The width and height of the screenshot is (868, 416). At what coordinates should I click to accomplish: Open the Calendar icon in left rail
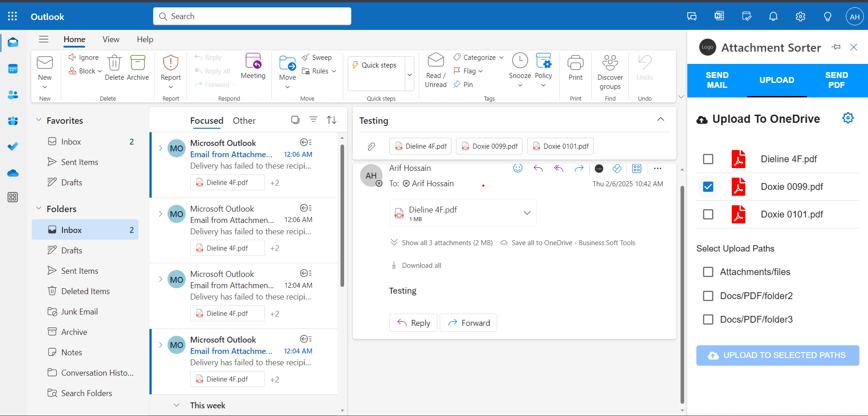pos(13,69)
